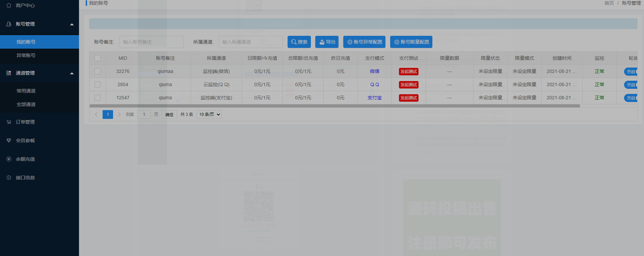Click the 订单管理 cart icon
Image resolution: width=644 pixels, height=256 pixels.
(9, 122)
